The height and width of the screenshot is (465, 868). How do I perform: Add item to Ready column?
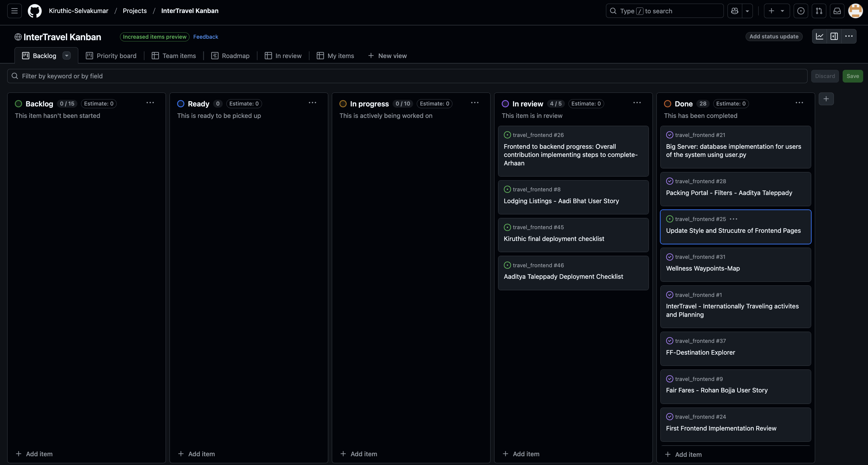point(197,454)
